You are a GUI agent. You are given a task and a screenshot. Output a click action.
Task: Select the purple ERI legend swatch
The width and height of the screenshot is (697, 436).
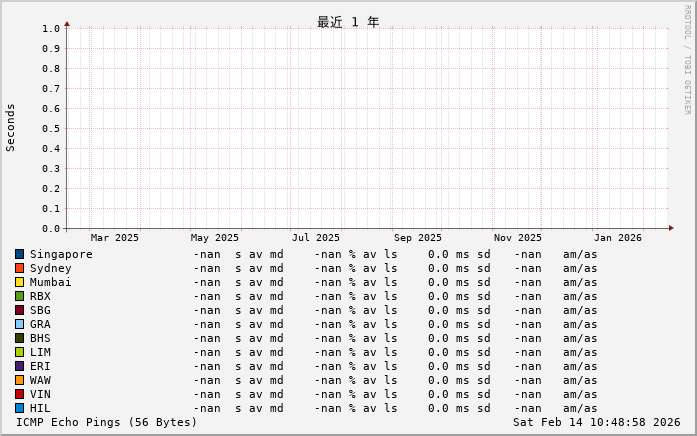(x=19, y=366)
